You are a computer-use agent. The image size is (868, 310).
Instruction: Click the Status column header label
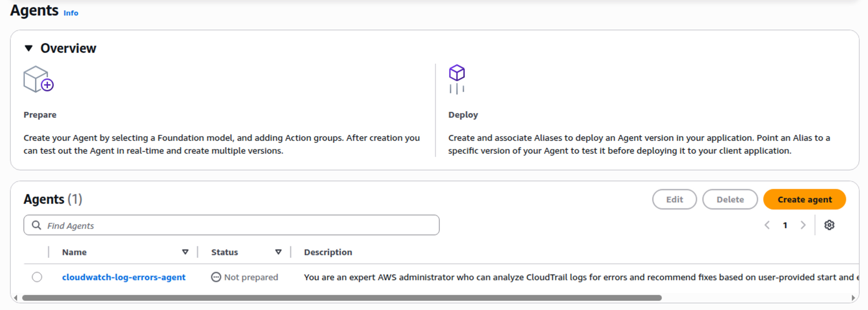(224, 252)
